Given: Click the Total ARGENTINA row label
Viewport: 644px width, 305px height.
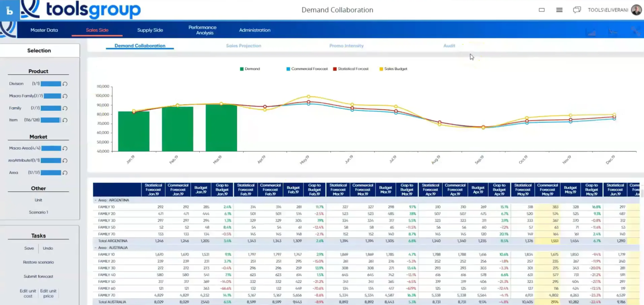Looking at the screenshot, I should [113, 241].
